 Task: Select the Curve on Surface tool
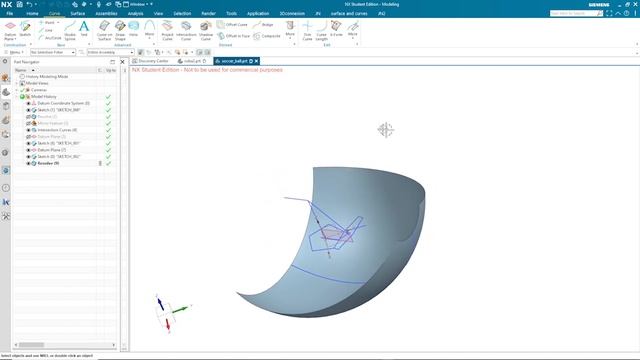coord(104,31)
